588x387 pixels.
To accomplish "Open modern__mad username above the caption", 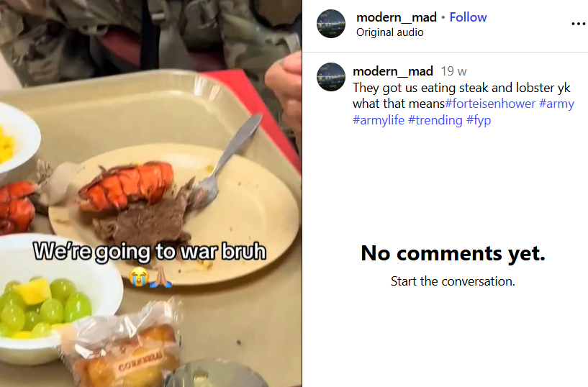I will [x=393, y=70].
